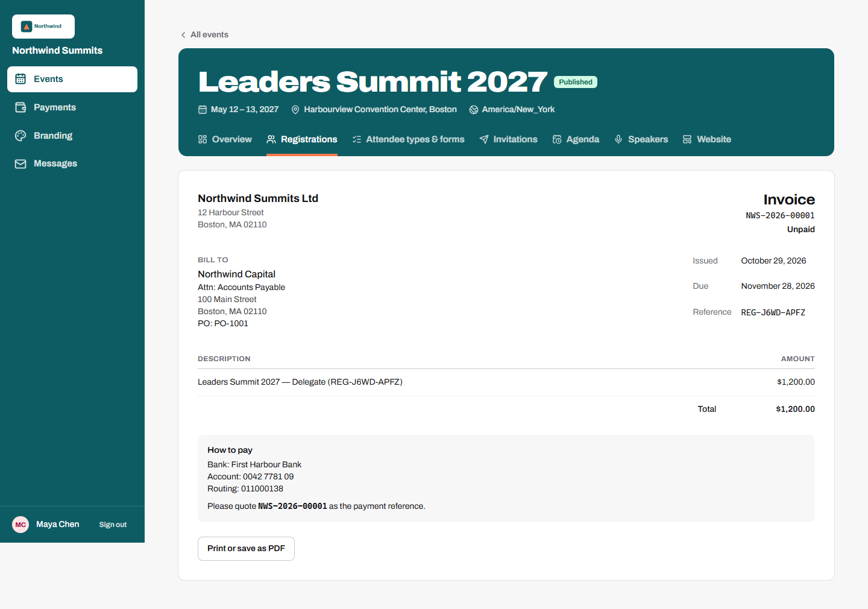Click the Invitations paper plane icon
Viewport: 868px width, 609px height.
[x=484, y=139]
